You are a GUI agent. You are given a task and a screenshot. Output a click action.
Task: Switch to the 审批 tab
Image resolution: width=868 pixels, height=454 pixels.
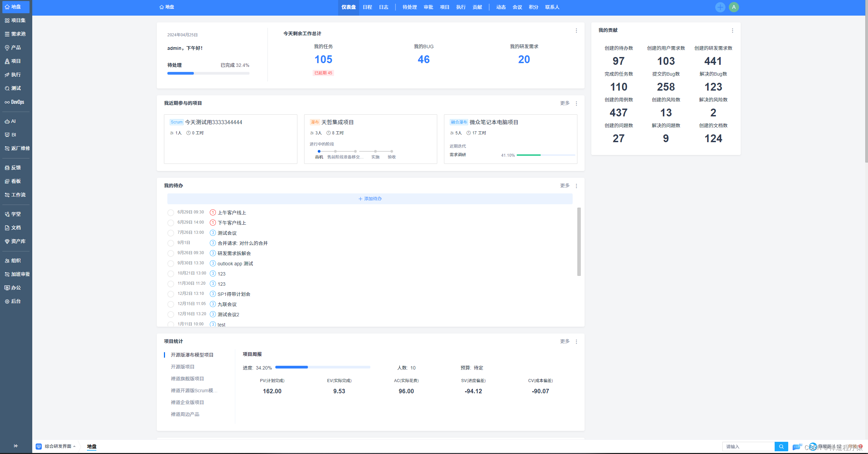click(x=428, y=7)
